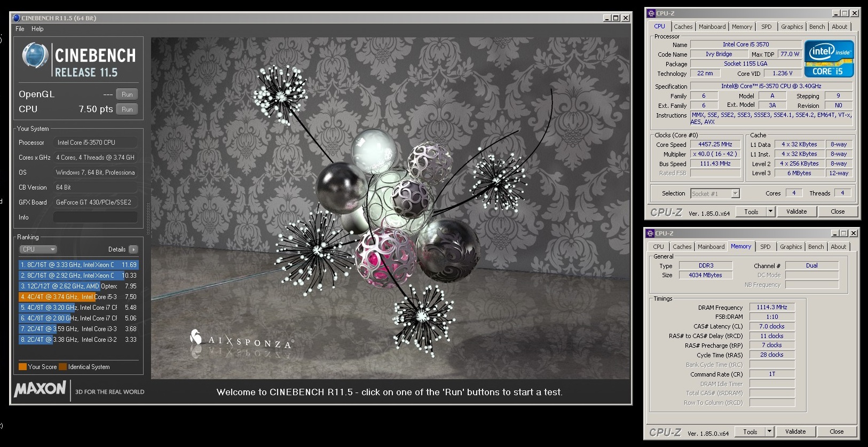Click Close button in lower CPU-Z window
868x447 pixels.
pos(837,432)
